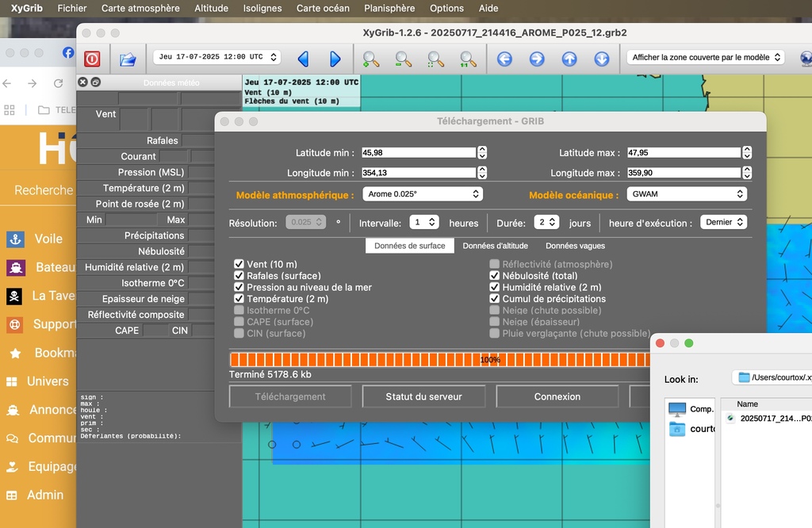Click Latitude min spinner arrows

[x=482, y=153]
